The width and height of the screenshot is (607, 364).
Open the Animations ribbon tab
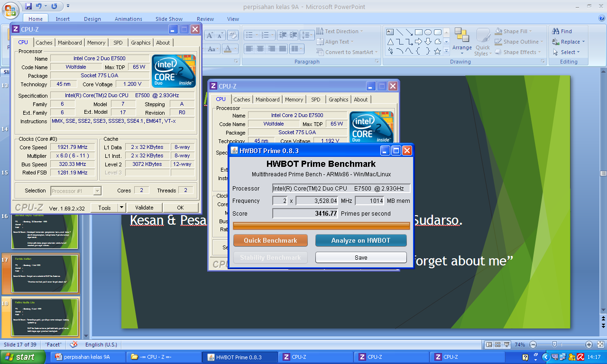[129, 19]
